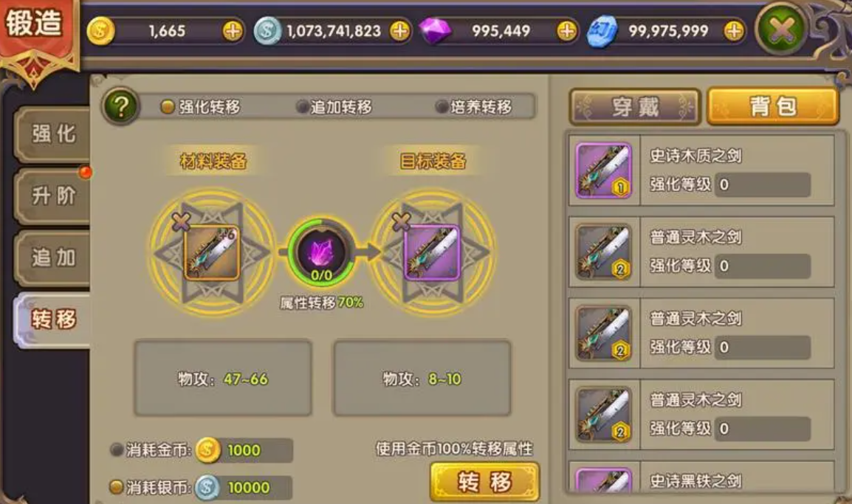852x504 pixels.
Task: Add purple gems with the plus icon
Action: 566,31
